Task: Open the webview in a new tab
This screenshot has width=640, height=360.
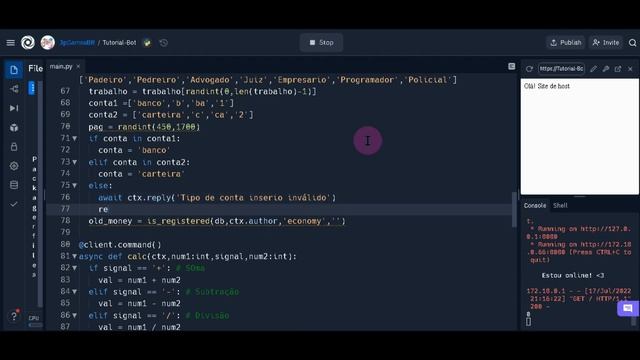Action: pos(618,69)
